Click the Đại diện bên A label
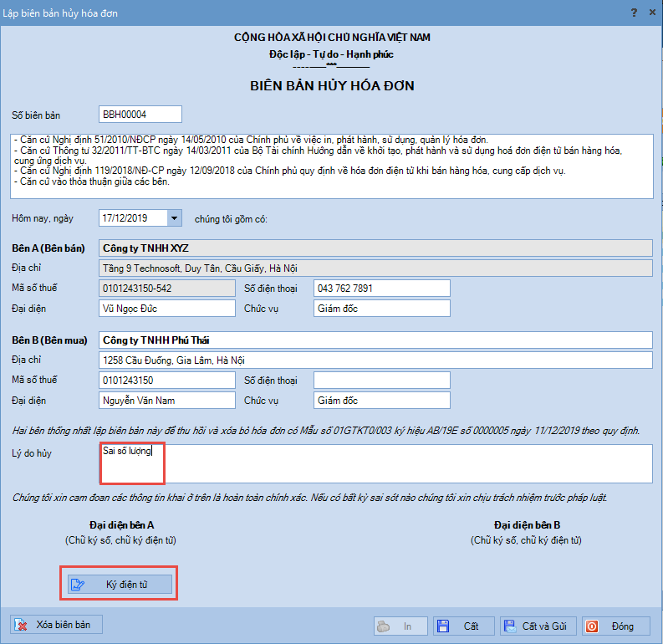This screenshot has width=663, height=644. pos(121,525)
